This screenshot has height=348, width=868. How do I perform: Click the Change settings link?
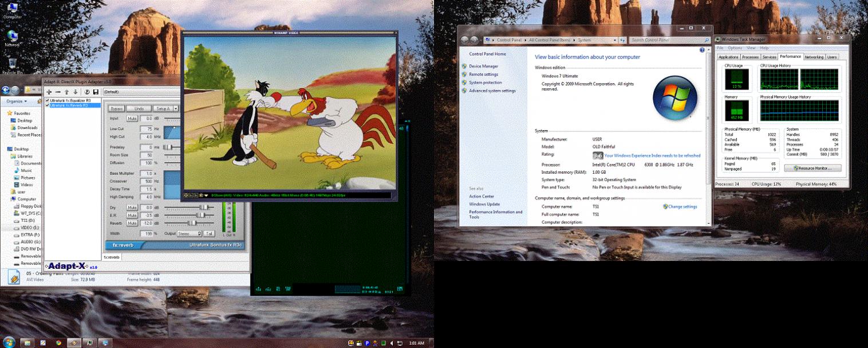(682, 206)
